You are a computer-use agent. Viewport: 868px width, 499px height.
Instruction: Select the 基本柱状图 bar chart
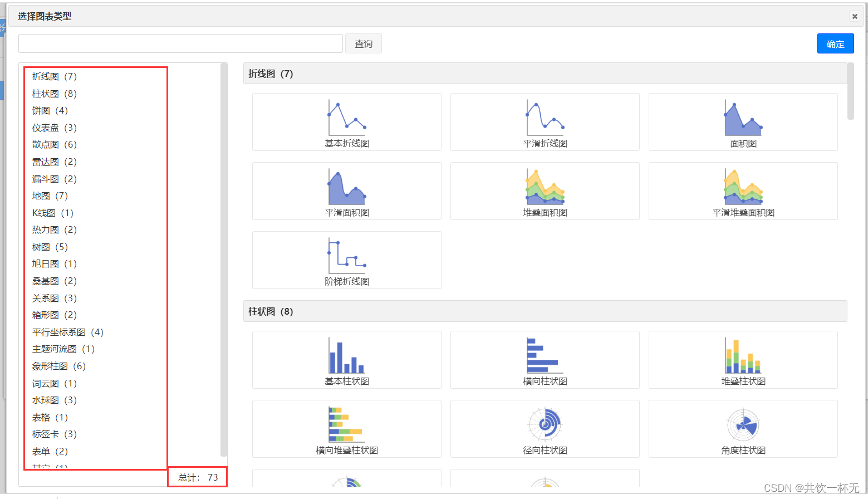[x=346, y=360]
